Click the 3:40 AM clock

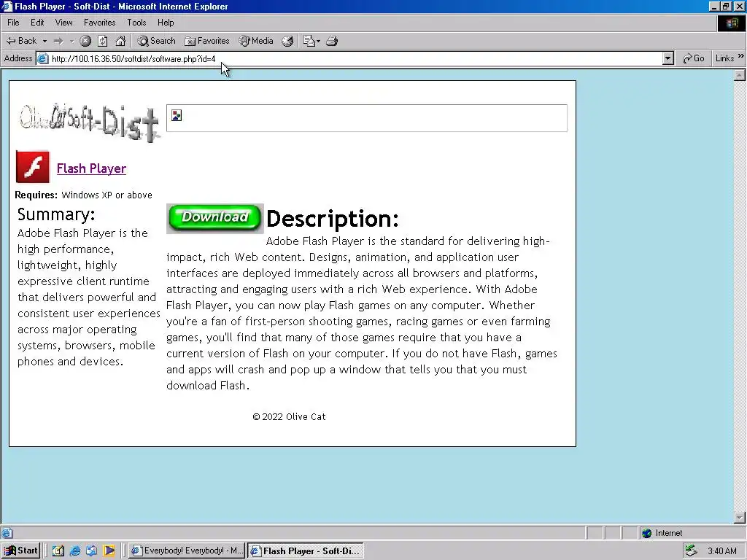point(721,551)
